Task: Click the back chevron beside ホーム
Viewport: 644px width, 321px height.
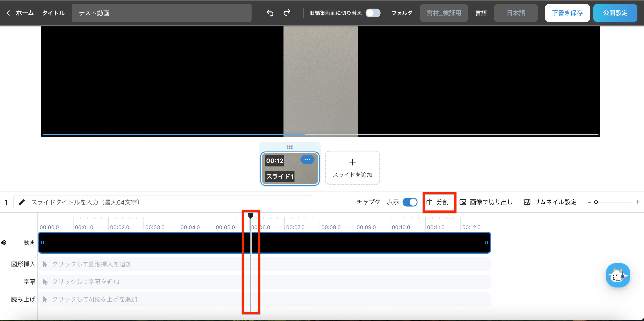Action: [x=9, y=13]
